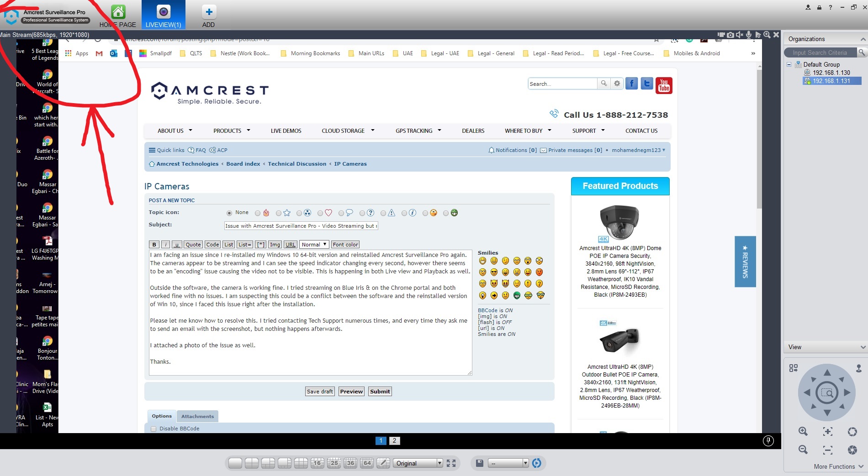This screenshot has height=476, width=868.
Task: Start the view tour (circular play icon)
Action: (537, 463)
